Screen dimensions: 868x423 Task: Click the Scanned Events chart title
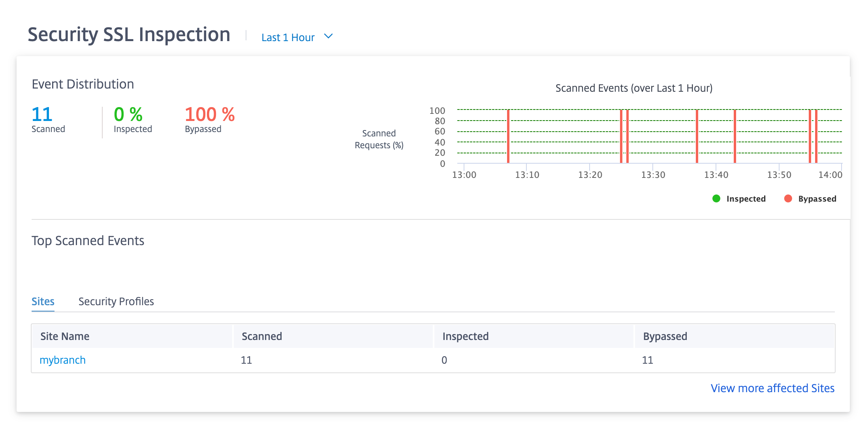click(634, 88)
